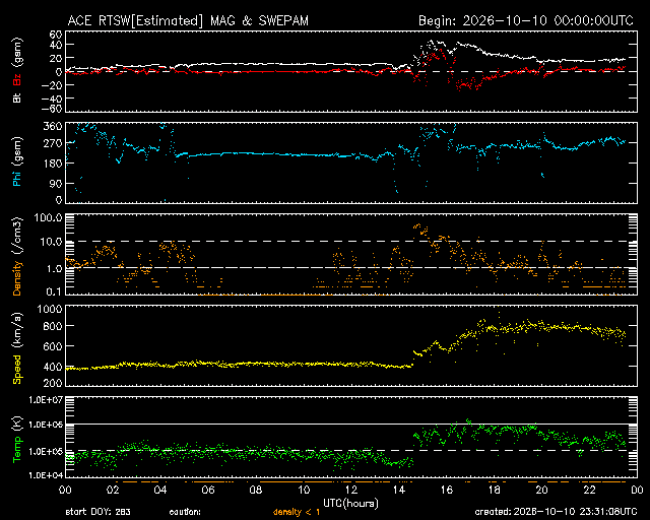Click the "180" tick on the Phi axis
Screen dimensions: 650x520
tap(52, 163)
